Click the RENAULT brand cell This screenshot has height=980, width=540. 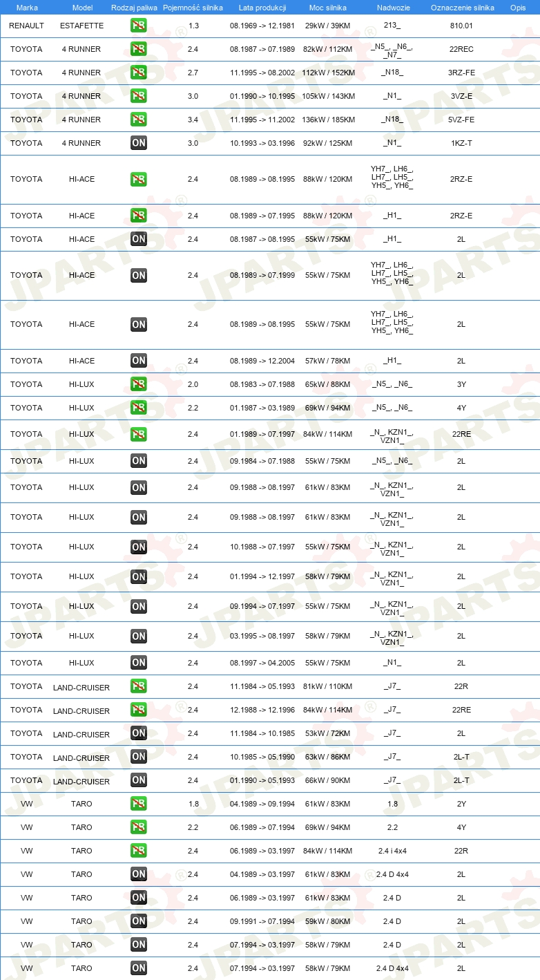pos(27,26)
